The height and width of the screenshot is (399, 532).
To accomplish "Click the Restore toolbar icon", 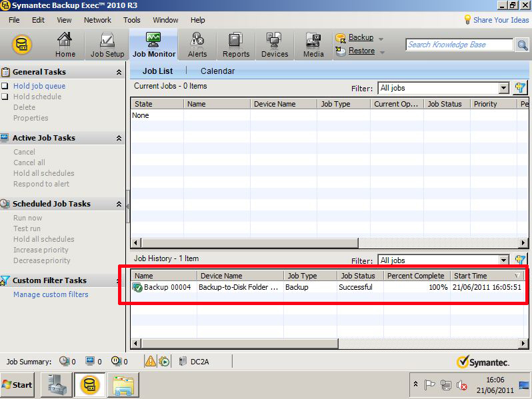I will [340, 51].
